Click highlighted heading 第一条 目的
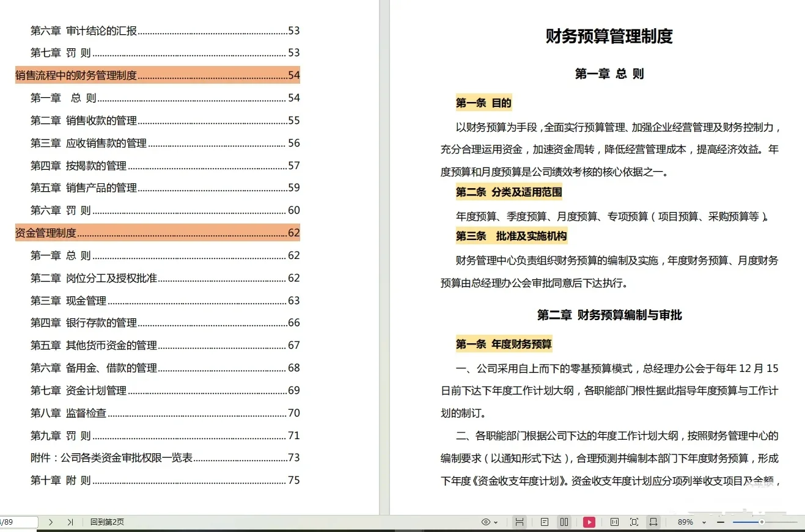The height and width of the screenshot is (532, 805). 483,103
